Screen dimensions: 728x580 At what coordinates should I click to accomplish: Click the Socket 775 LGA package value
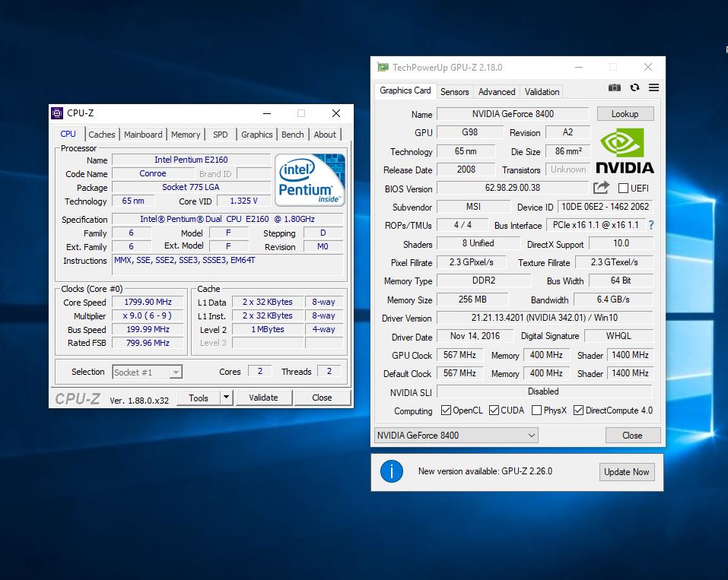tap(191, 187)
